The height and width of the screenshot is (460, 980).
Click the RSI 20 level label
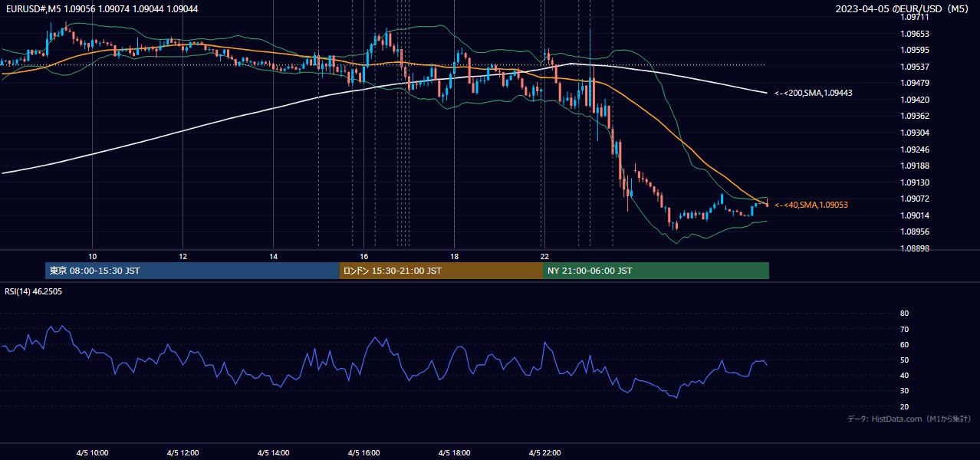click(x=904, y=406)
